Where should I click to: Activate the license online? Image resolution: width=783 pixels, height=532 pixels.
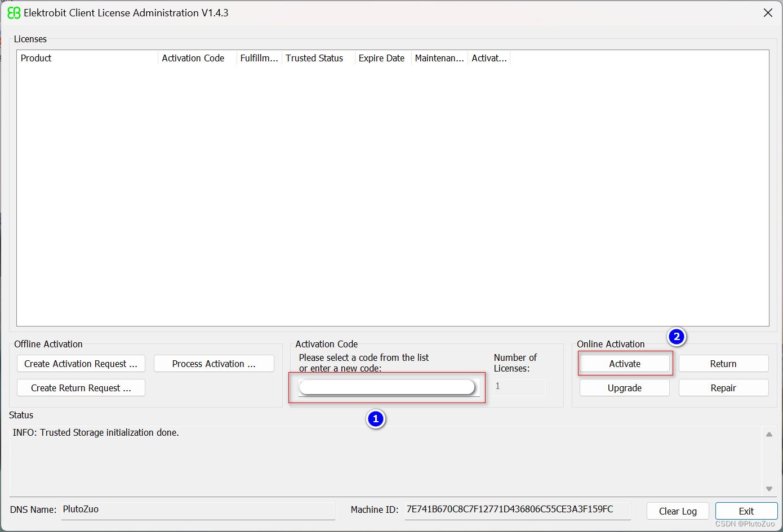[x=625, y=364]
